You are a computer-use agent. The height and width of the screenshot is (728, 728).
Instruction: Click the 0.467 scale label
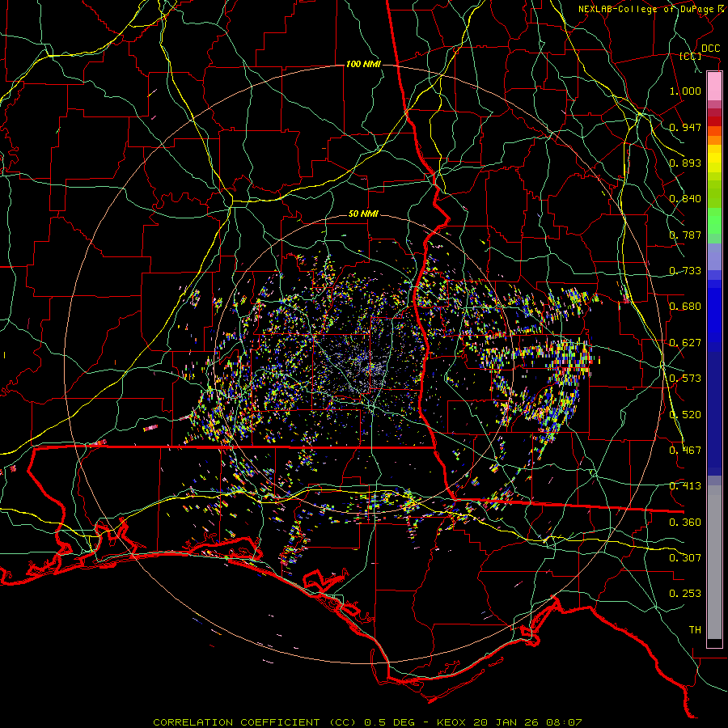685,451
